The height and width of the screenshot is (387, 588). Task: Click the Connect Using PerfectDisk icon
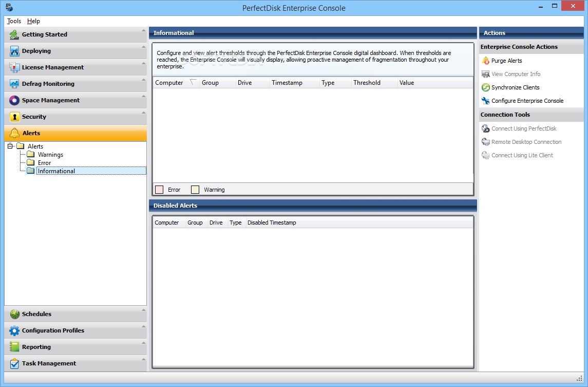tap(486, 128)
